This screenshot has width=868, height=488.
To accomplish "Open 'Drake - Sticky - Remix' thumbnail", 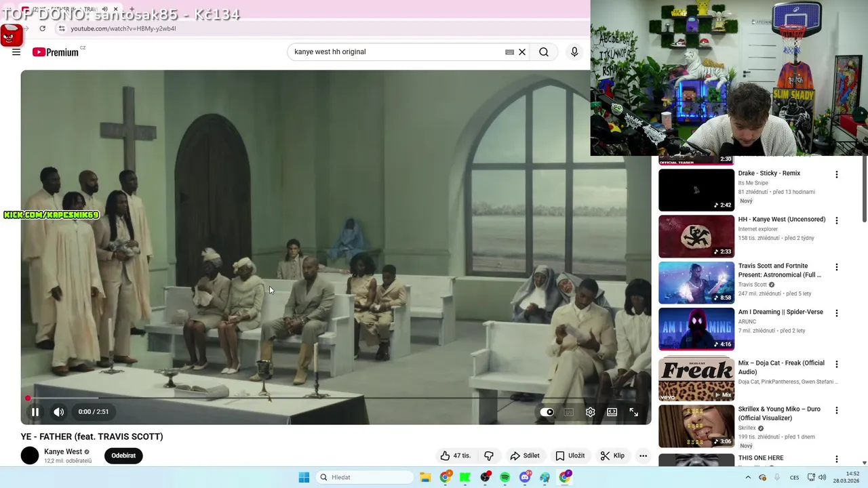I will (x=696, y=190).
